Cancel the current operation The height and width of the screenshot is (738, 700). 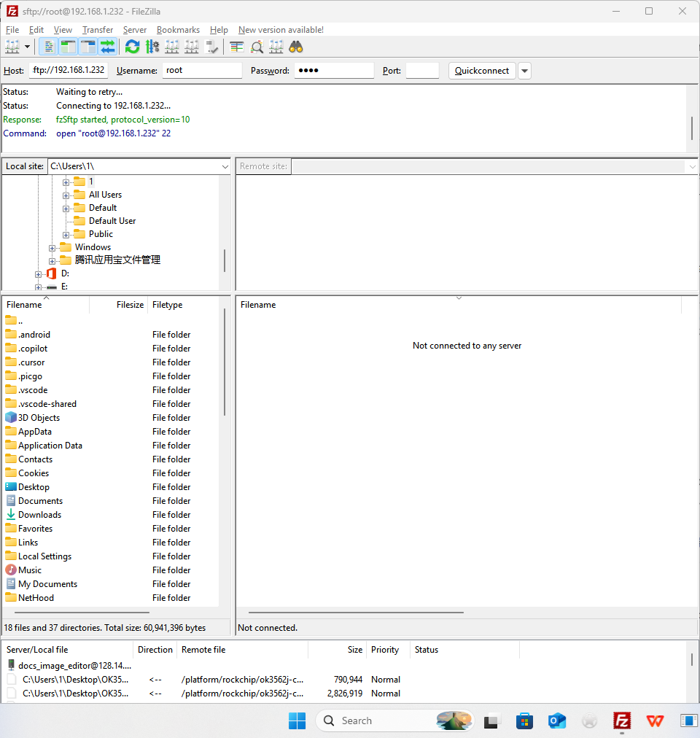coord(172,47)
